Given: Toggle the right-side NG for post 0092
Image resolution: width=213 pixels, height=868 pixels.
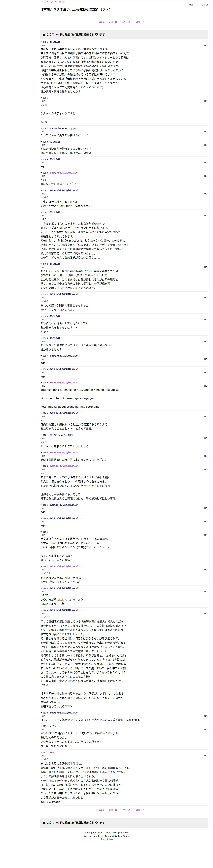Looking at the screenshot, I should pyautogui.click(x=206, y=216).
